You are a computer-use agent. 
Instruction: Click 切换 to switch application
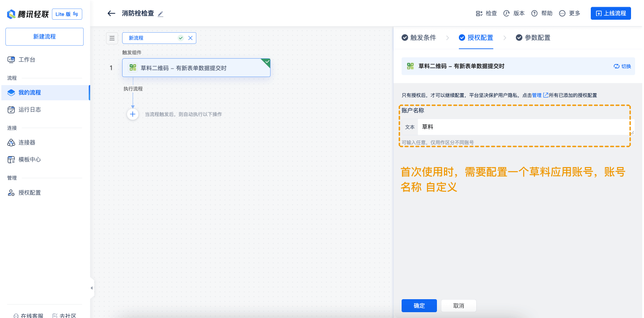click(622, 66)
